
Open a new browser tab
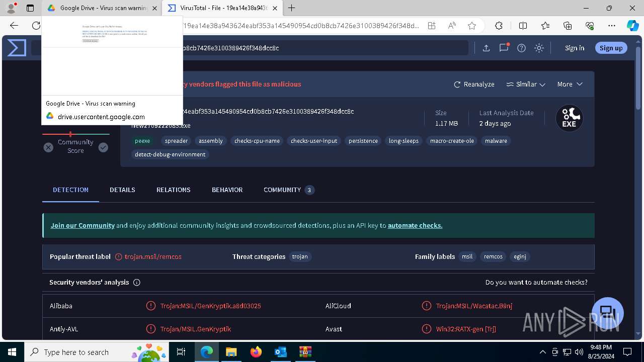(x=291, y=8)
